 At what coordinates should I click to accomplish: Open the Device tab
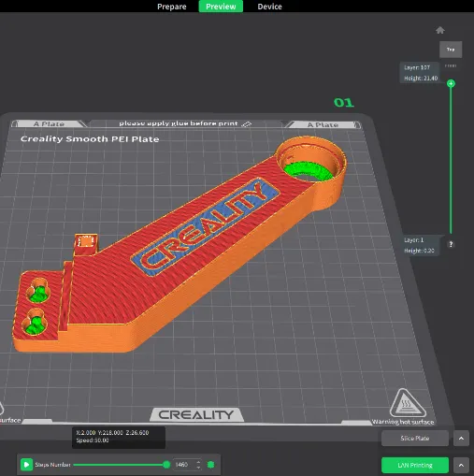tap(269, 7)
